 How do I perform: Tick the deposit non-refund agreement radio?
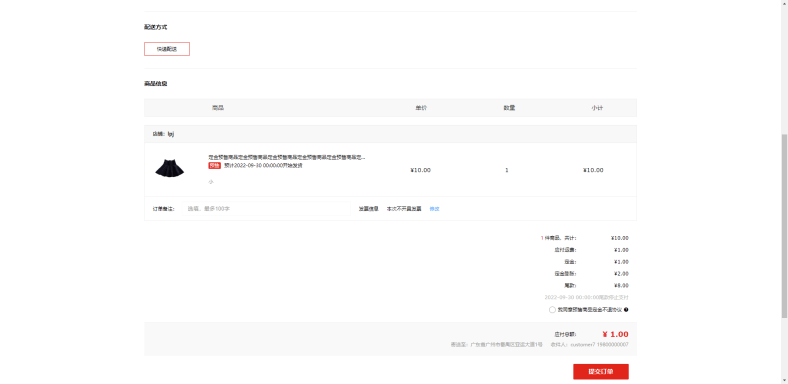pos(552,310)
